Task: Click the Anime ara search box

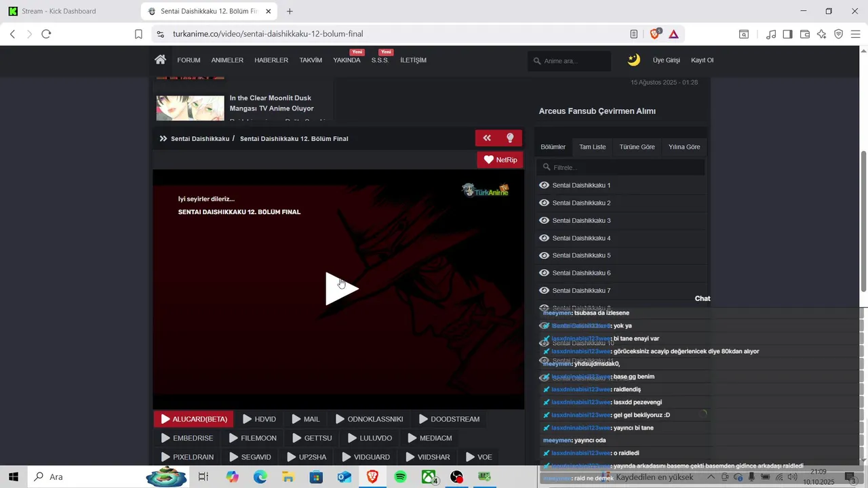Action: click(x=570, y=61)
